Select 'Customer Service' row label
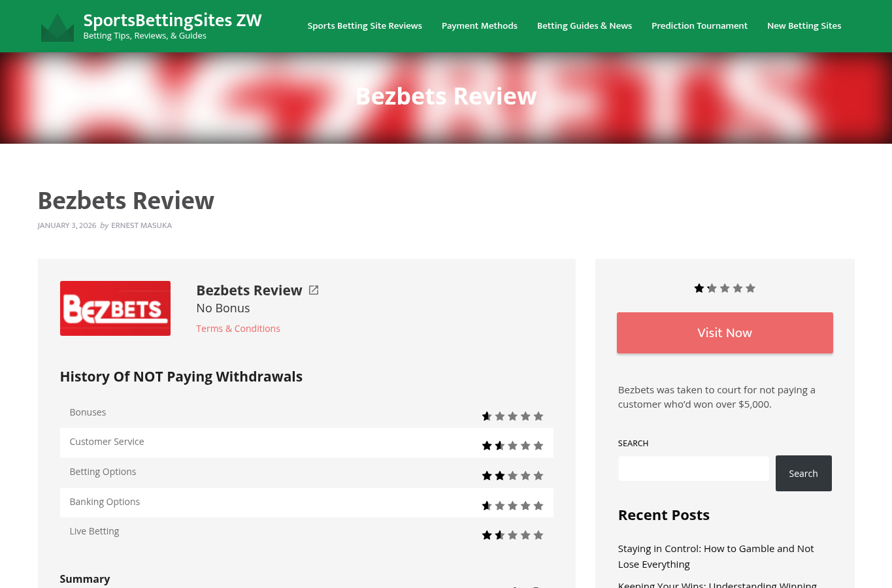Screen dimensions: 892x588 107,442
